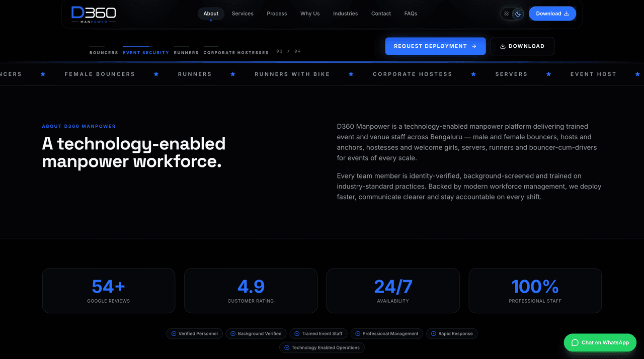The height and width of the screenshot is (359, 644).
Task: Click the slide counter 02 / 04
Action: 289,51
